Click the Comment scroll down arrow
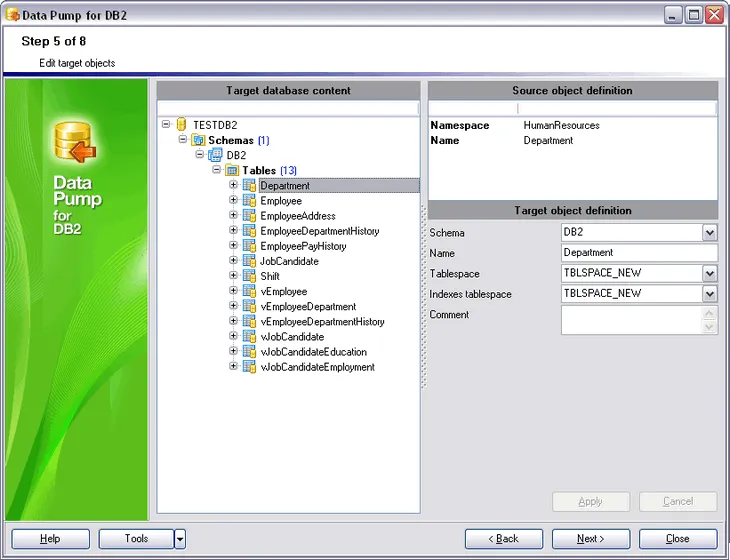The image size is (730, 560). pos(709,327)
